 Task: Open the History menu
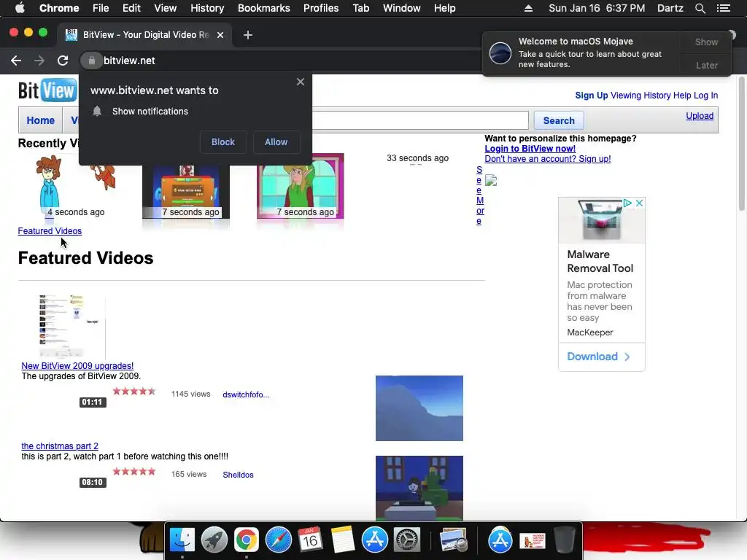(207, 8)
